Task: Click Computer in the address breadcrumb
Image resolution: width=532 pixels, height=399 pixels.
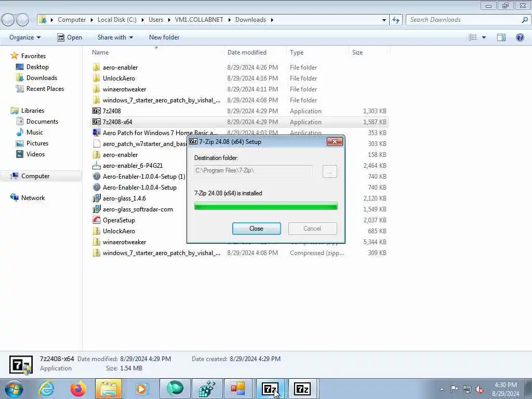Action: [x=72, y=20]
